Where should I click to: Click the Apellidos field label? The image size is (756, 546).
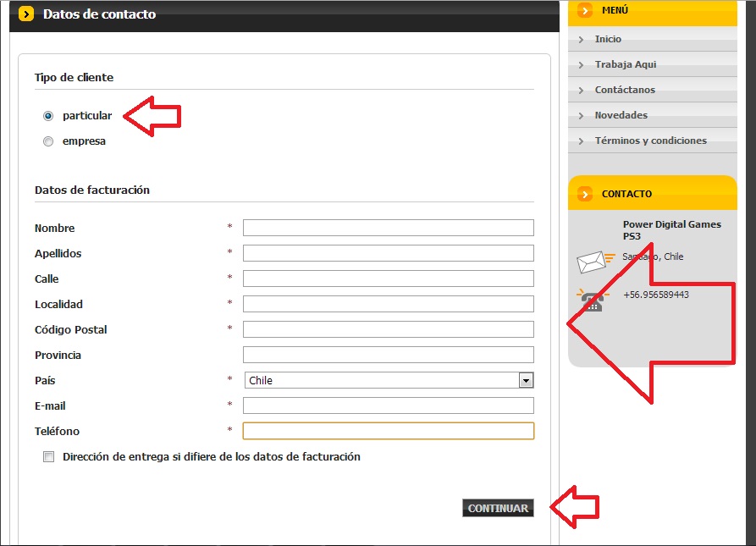58,253
